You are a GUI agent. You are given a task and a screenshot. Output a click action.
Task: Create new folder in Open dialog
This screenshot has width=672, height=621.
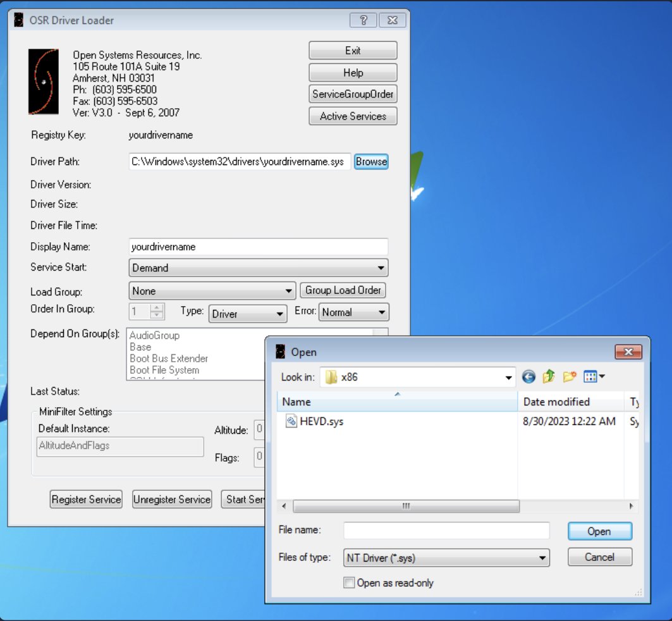(x=570, y=377)
